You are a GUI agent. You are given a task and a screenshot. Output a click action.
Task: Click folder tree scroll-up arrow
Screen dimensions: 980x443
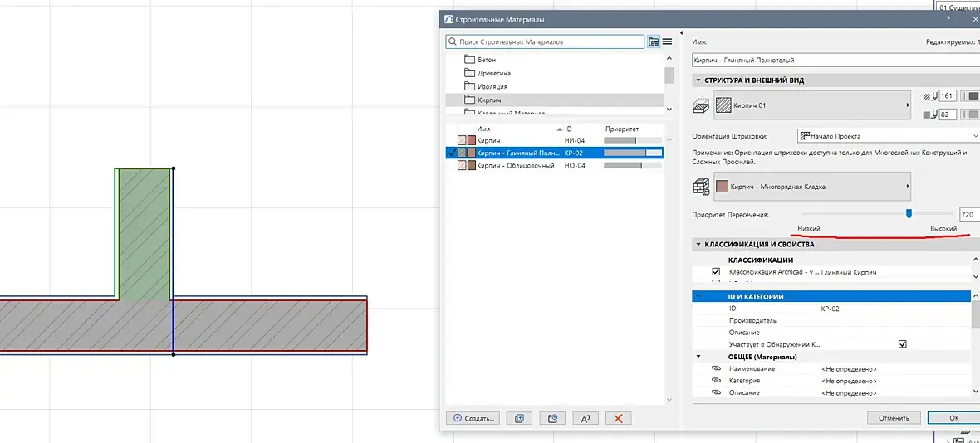(x=669, y=59)
